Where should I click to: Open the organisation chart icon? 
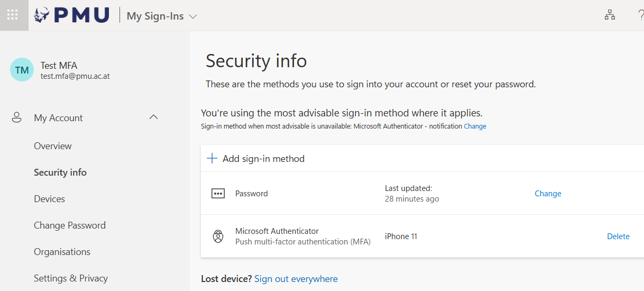click(x=610, y=15)
